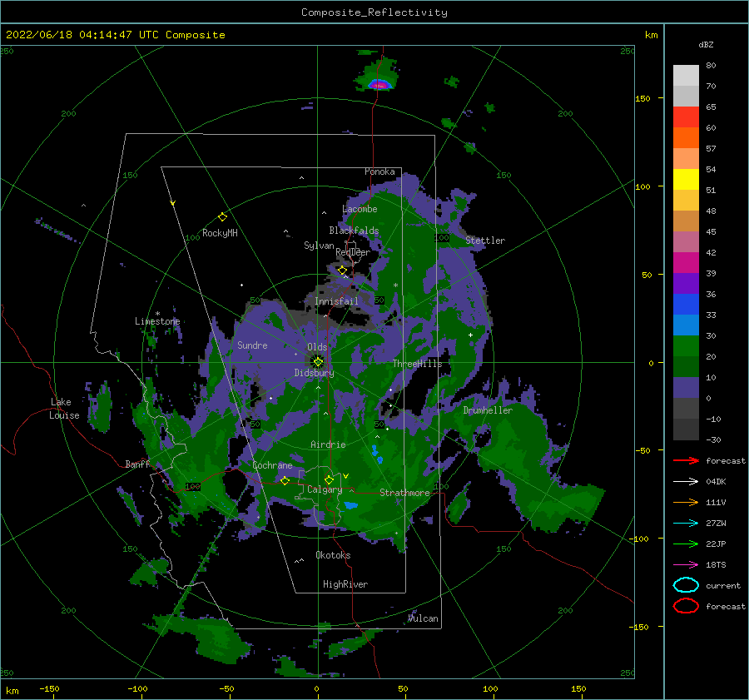Click the white 04DK arrow icon
Screen dimensions: 749x700
(686, 482)
